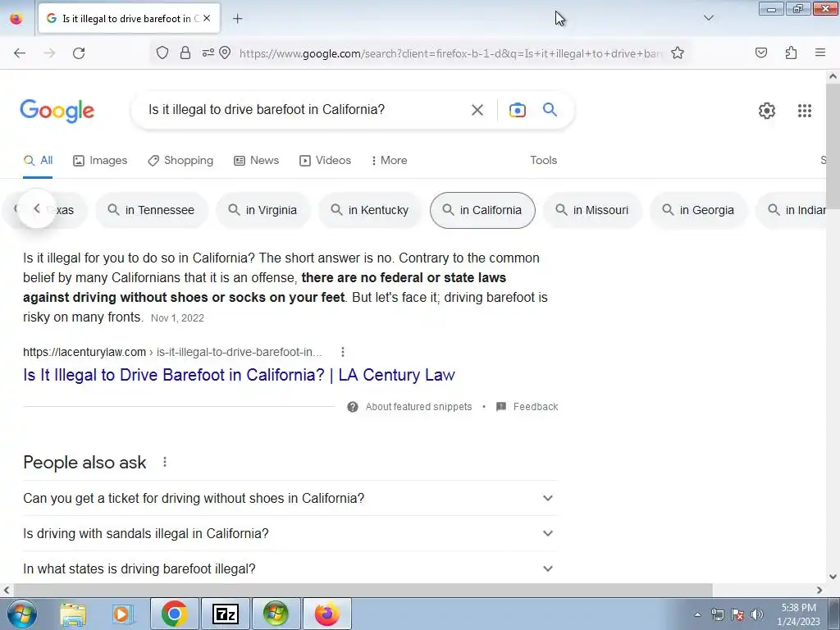
Task: Select the "in Missouri" related search chip
Action: tap(592, 210)
